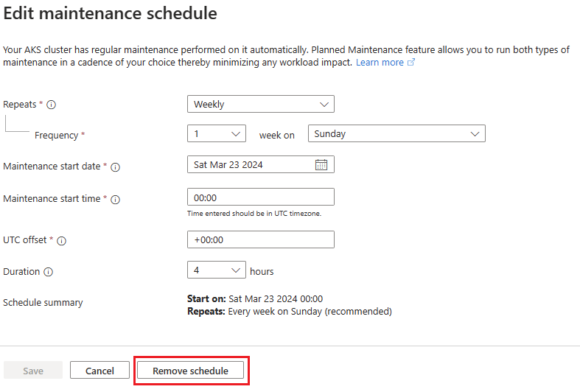
Task: Click the Maintenance start date field
Action: point(251,165)
